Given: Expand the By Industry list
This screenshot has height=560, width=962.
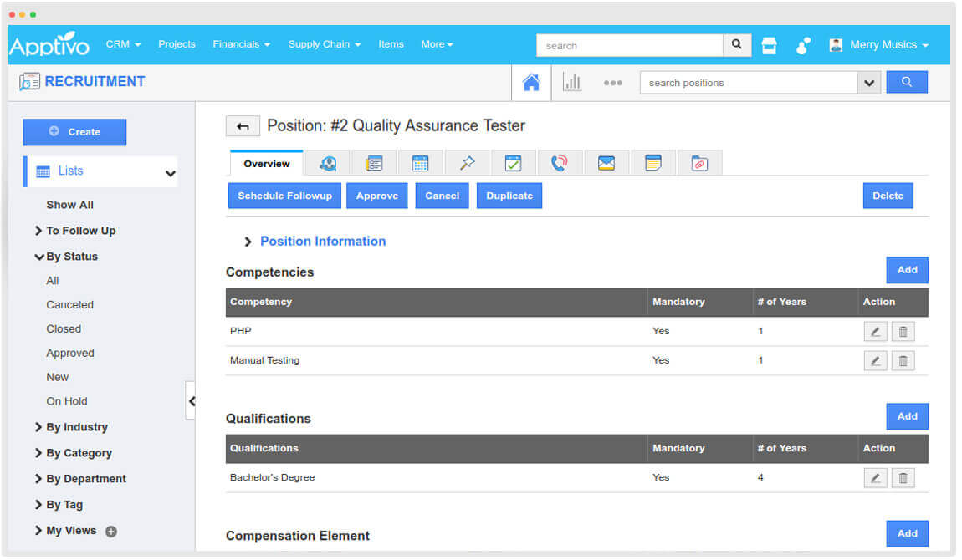Looking at the screenshot, I should coord(76,427).
